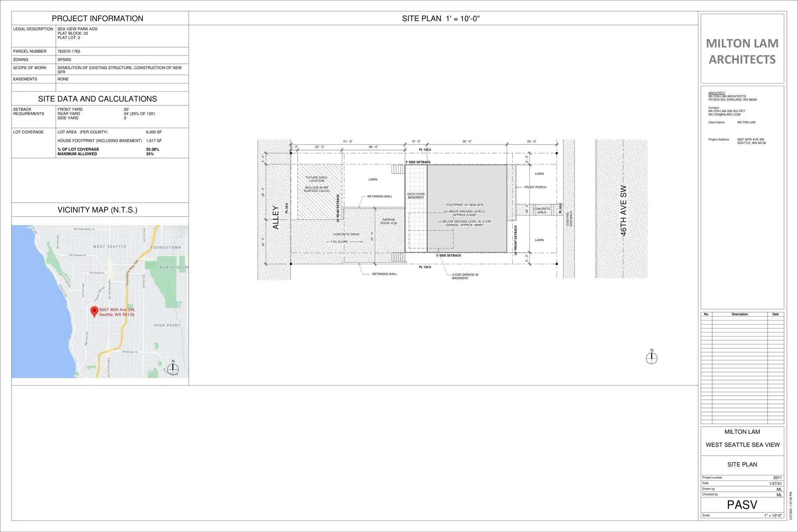Click WEST SEATTLE label on the map
Image resolution: width=798 pixels, height=532 pixels.
110,247
